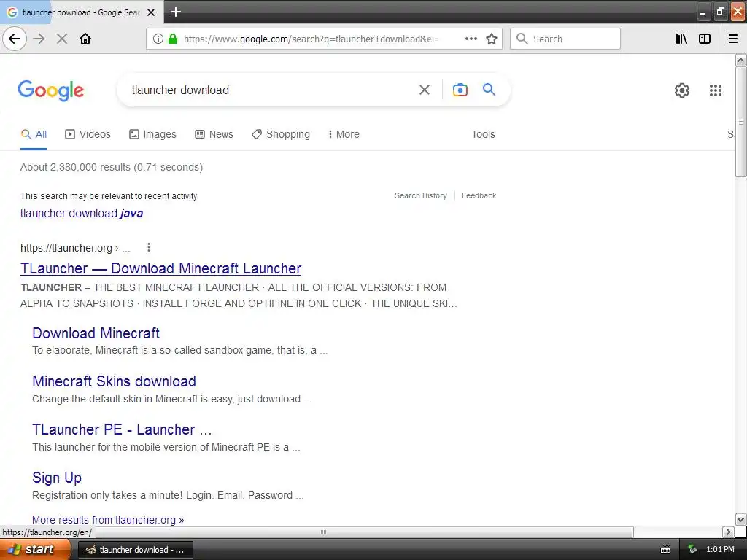Click the 1:01 PM taskbar clock
The image size is (747, 560).
tap(720, 550)
